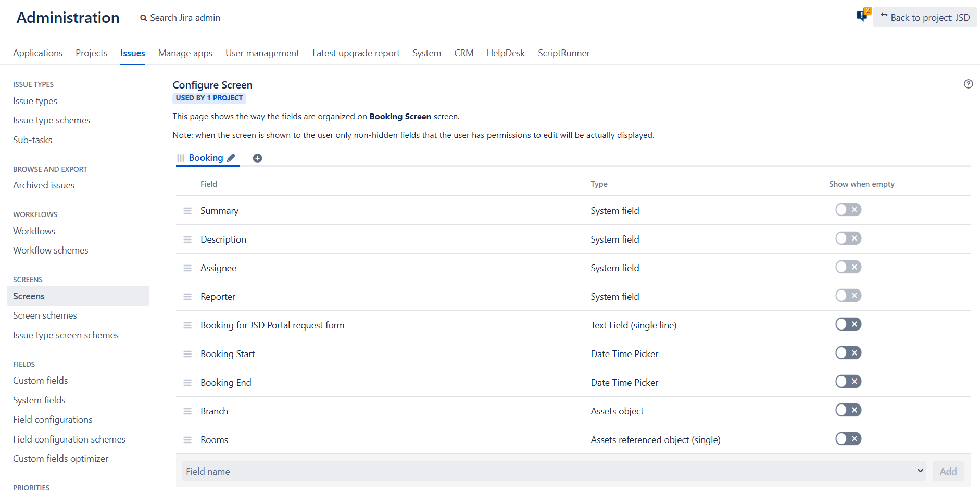Go to Workflow schemes page

pos(51,250)
